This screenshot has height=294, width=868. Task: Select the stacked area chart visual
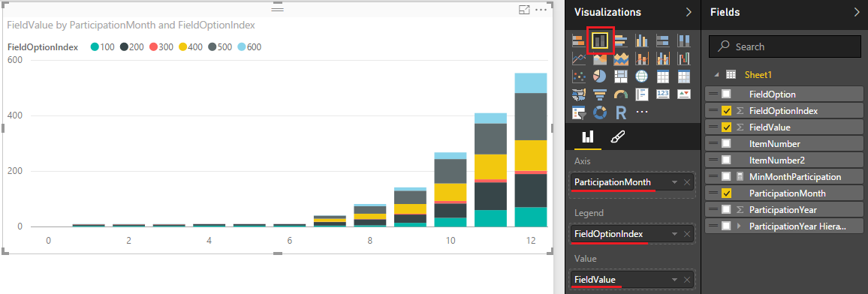[620, 58]
